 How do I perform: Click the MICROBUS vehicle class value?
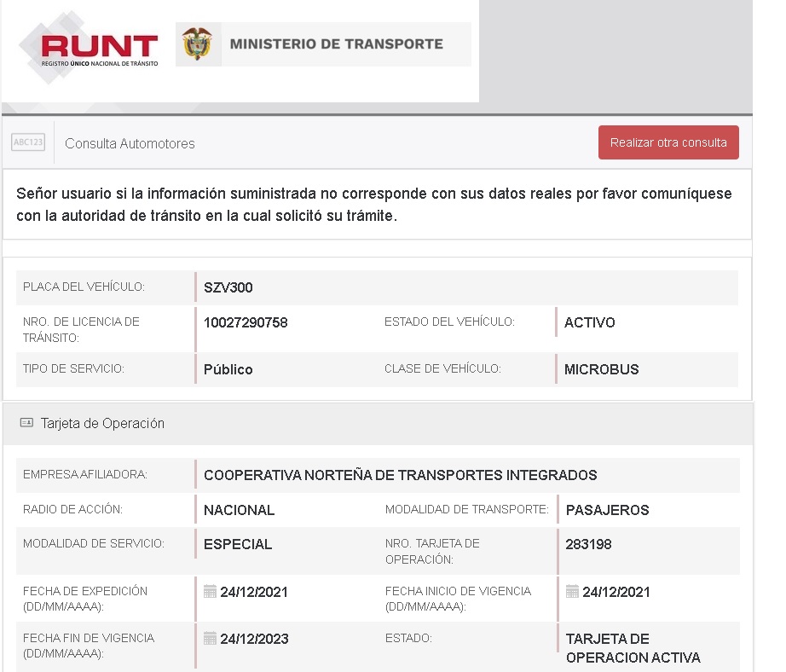[x=601, y=369]
